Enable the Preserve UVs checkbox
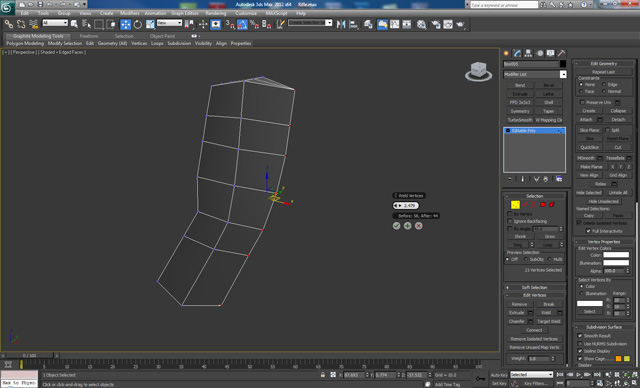Viewport: 640px width, 388px height. (582, 102)
